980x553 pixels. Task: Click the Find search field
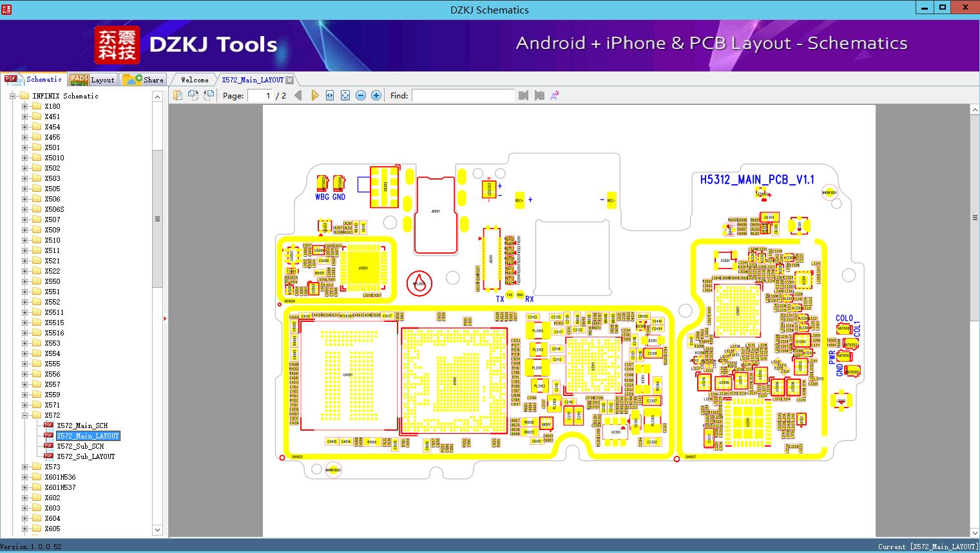[x=463, y=95]
